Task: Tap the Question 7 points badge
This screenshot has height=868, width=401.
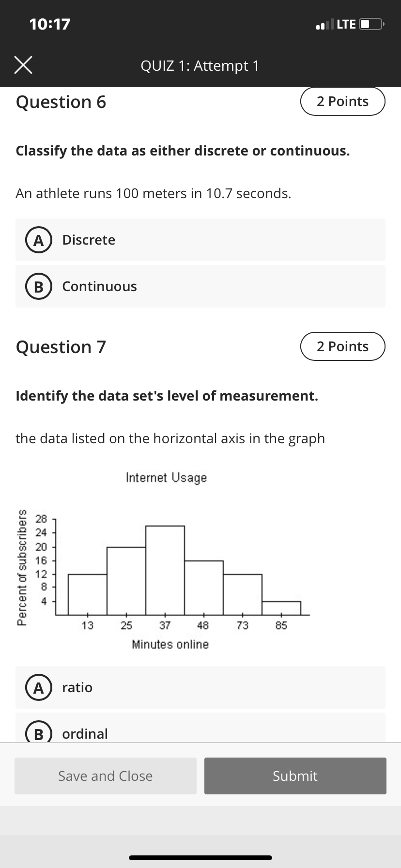Action: point(343,346)
